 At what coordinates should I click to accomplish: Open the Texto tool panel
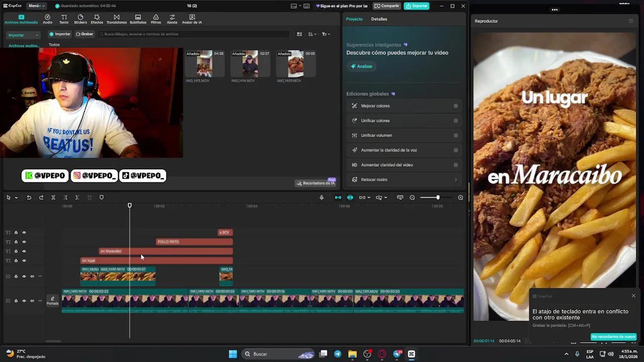[x=64, y=19]
